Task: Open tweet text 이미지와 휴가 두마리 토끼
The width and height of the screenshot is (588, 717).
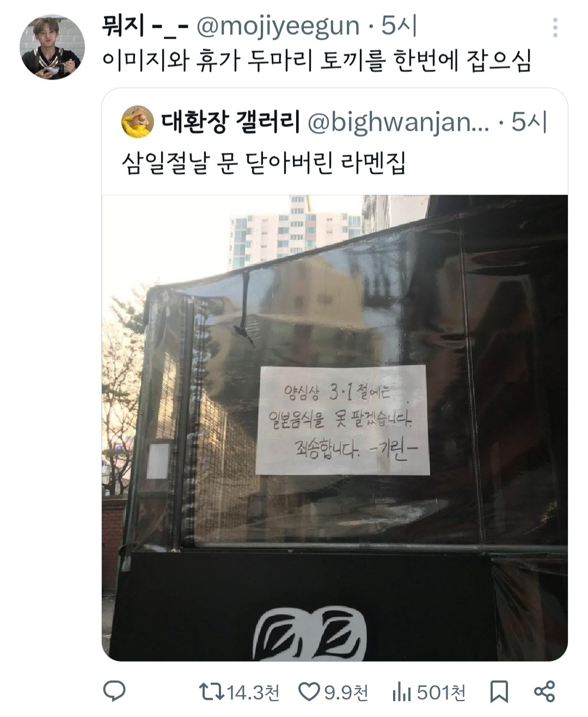Action: point(316,62)
